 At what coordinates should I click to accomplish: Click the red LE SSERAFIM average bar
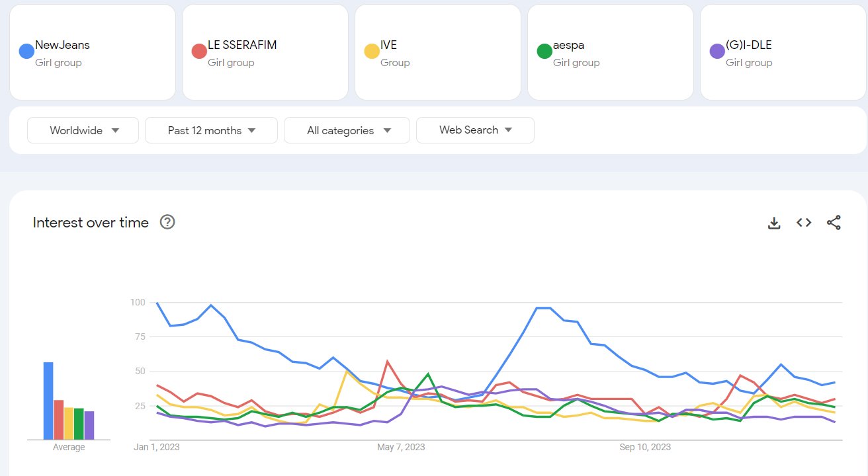(x=58, y=420)
